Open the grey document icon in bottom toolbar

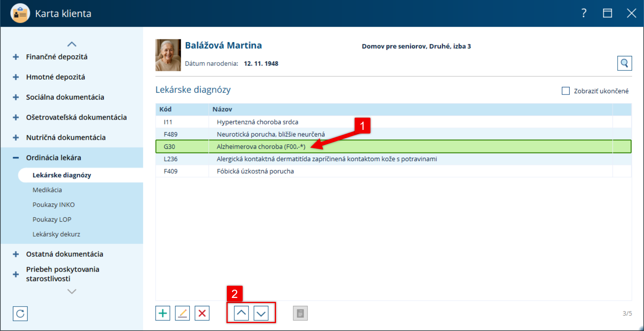pos(300,313)
